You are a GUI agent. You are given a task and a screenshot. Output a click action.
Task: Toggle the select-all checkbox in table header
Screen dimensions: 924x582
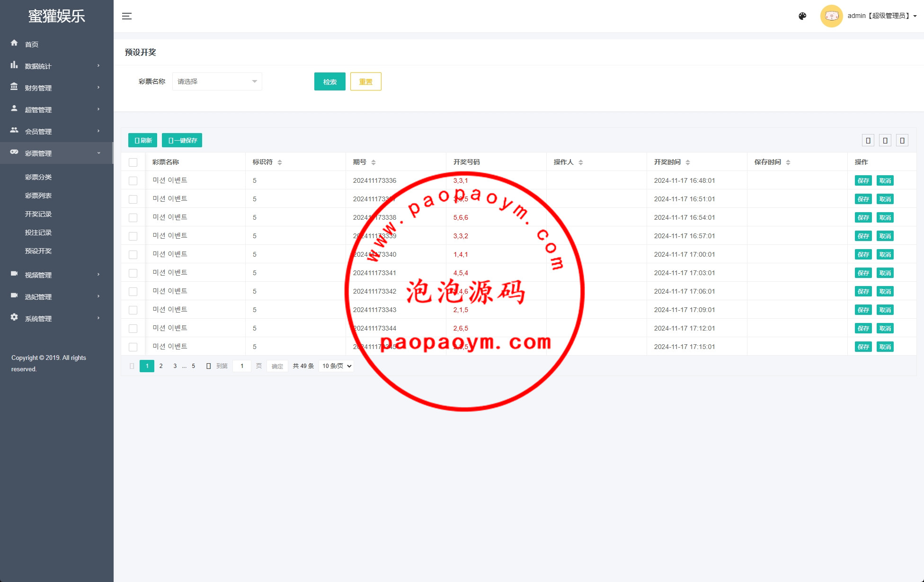point(133,162)
